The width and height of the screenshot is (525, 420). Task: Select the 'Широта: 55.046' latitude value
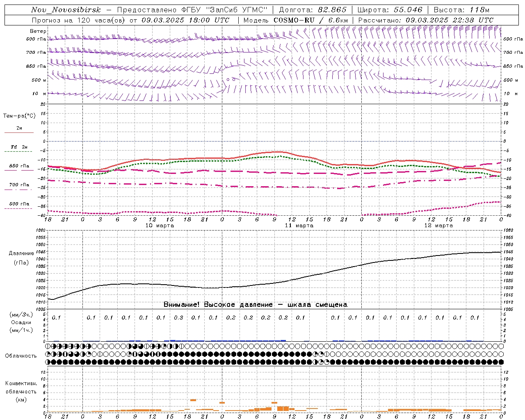coord(390,10)
